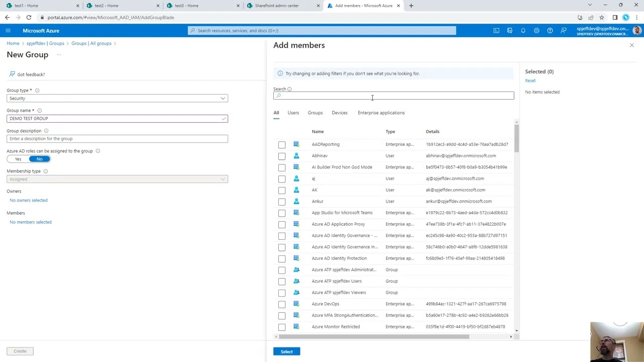Viewport: 644px width, 362px height.
Task: Open Cloud Shell from the header
Action: 496,31
